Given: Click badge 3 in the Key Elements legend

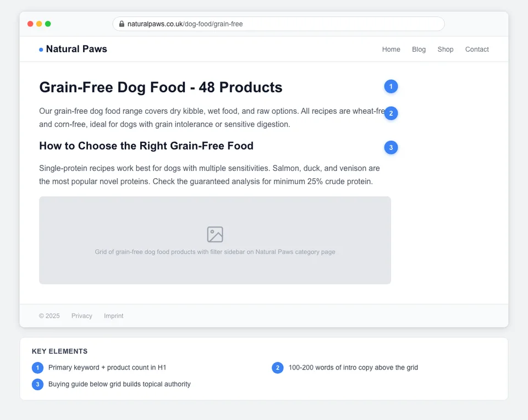Looking at the screenshot, I should 37,384.
